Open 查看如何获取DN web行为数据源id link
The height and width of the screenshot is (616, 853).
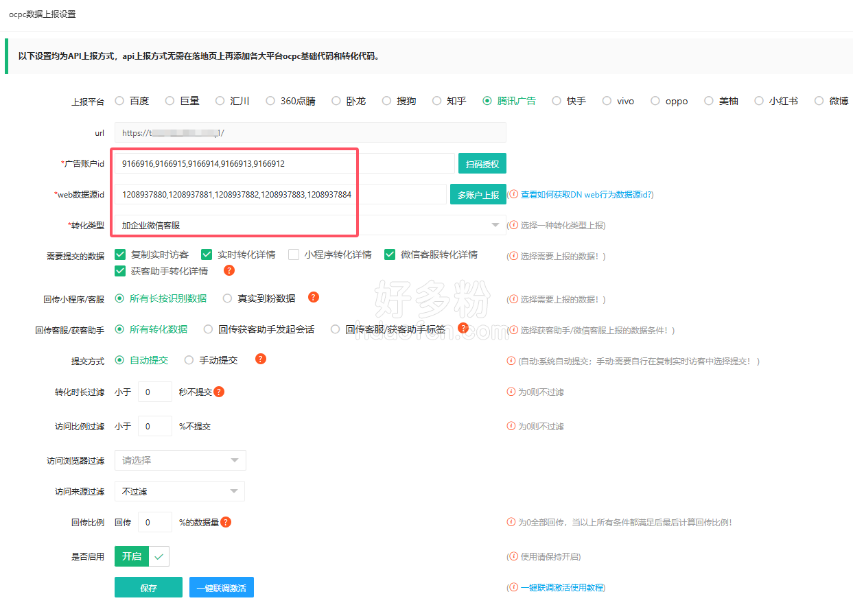[x=585, y=194]
